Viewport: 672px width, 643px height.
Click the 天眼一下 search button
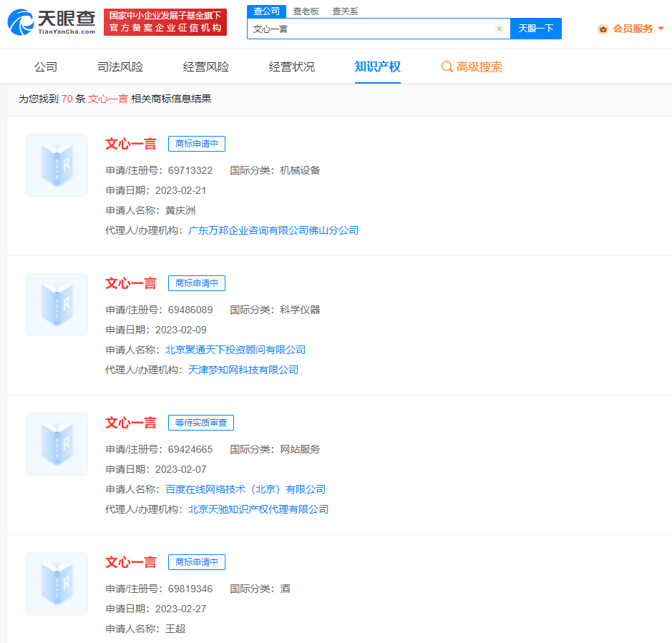(535, 28)
